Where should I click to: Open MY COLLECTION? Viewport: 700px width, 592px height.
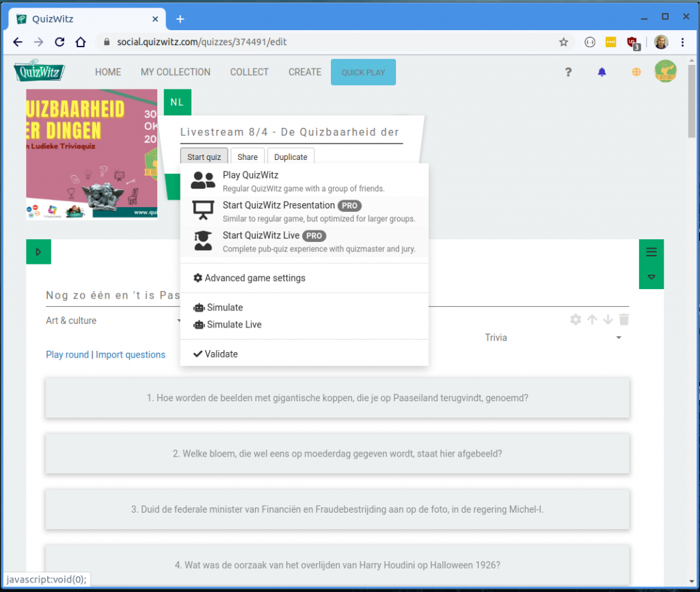pos(176,72)
